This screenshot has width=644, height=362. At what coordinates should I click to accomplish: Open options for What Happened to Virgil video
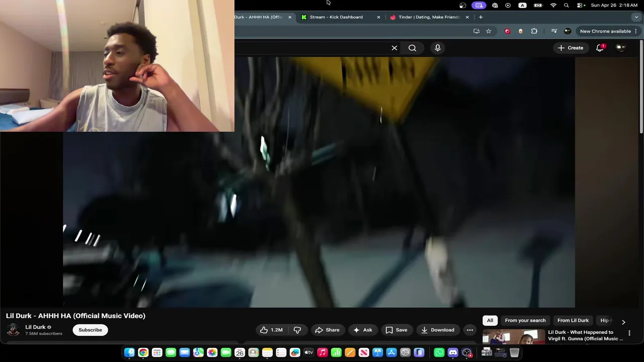[629, 333]
